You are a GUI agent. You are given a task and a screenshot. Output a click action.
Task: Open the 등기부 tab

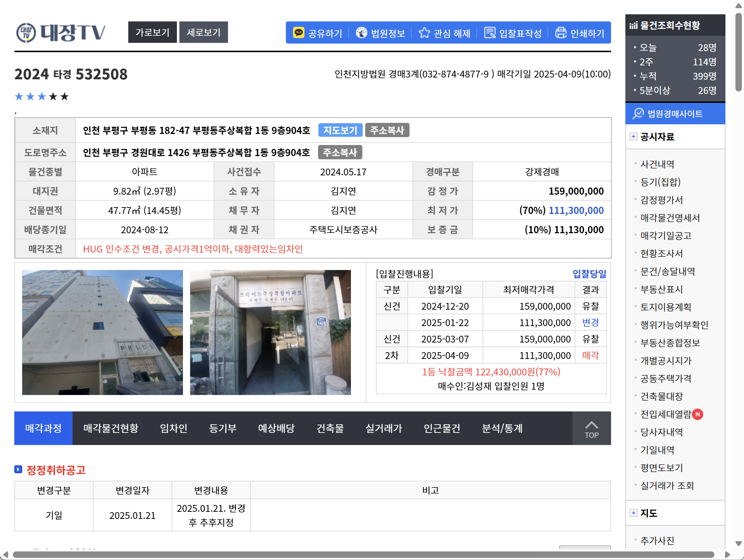click(x=223, y=428)
